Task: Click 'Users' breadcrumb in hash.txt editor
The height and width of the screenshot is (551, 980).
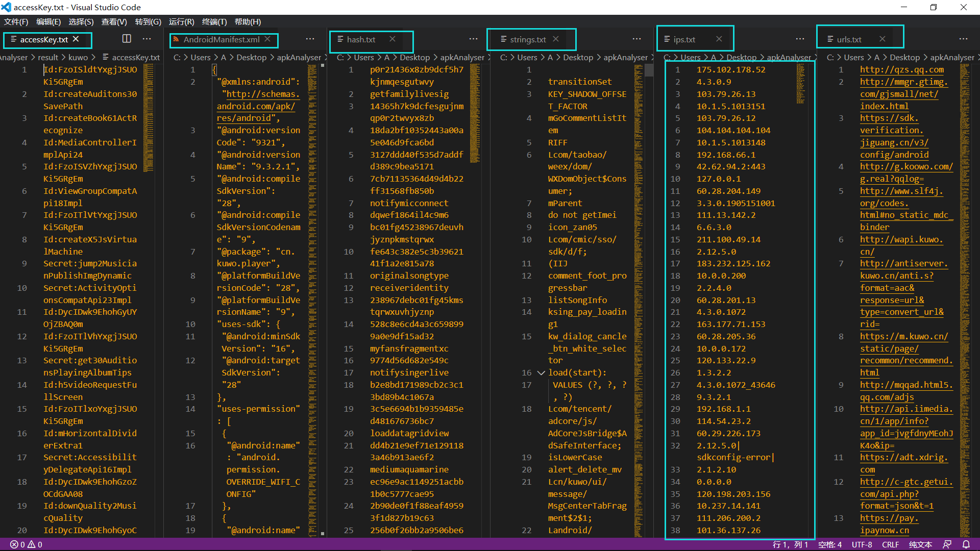Action: click(x=364, y=57)
